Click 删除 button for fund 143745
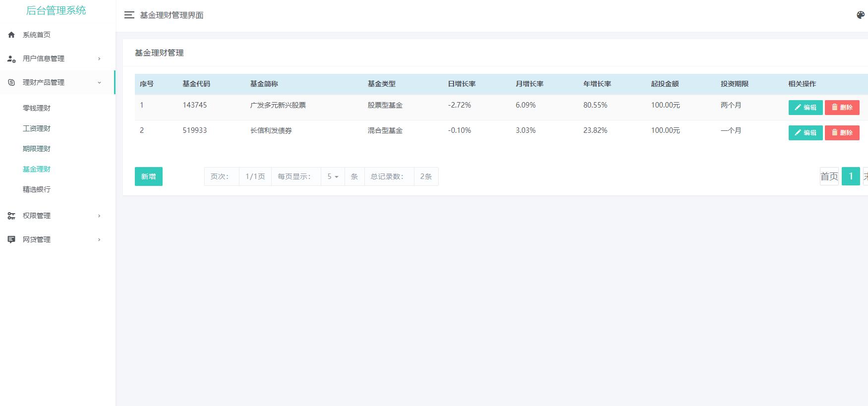Image resolution: width=868 pixels, height=406 pixels. [x=842, y=108]
